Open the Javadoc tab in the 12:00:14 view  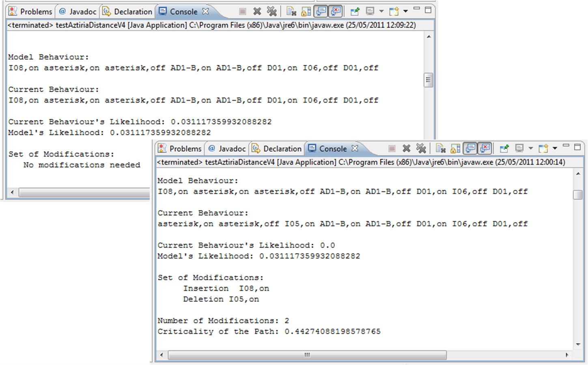tap(227, 148)
